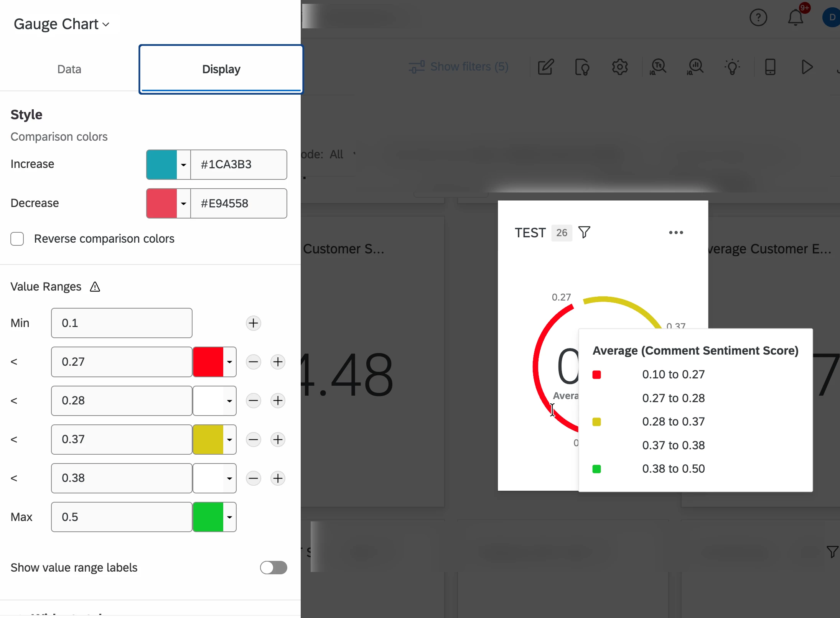Click the filter icon on TEST widget
Screen dimensions: 840x618
pos(584,232)
